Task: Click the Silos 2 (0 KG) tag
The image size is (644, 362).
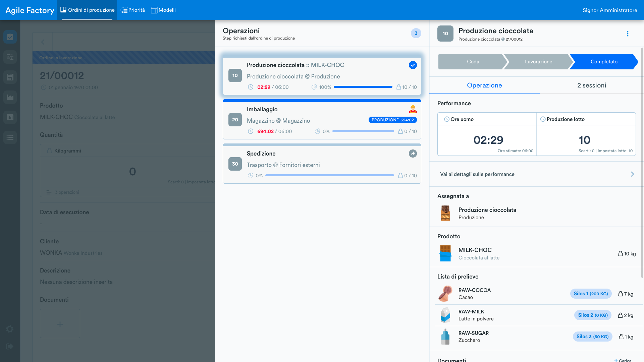Action: click(593, 315)
